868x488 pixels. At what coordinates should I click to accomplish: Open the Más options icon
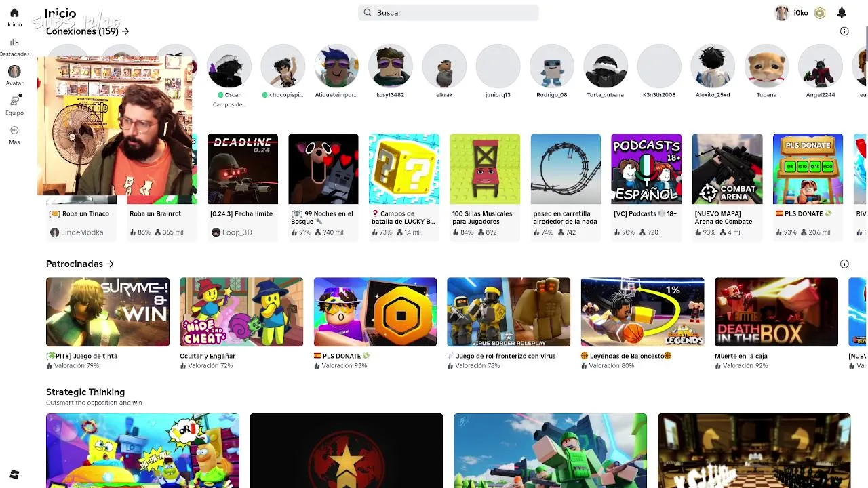coord(14,130)
